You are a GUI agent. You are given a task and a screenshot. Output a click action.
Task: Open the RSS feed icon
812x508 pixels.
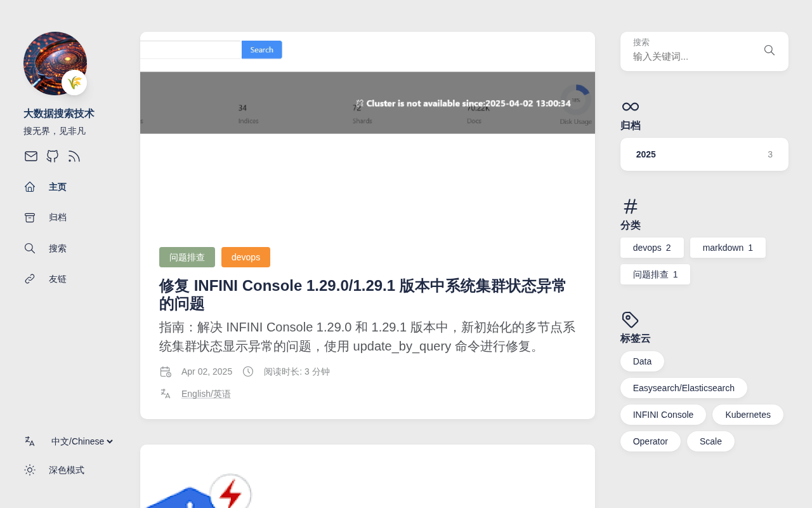click(x=74, y=156)
